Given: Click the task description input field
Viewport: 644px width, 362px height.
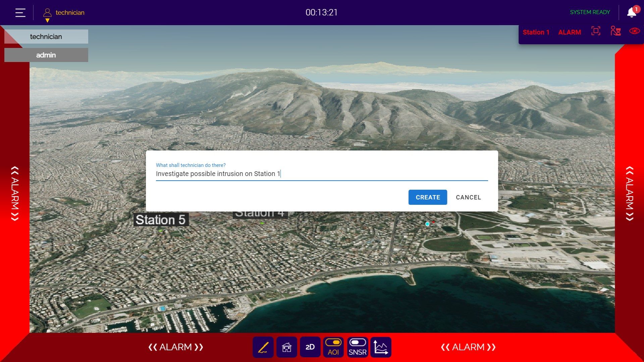Looking at the screenshot, I should 322,174.
